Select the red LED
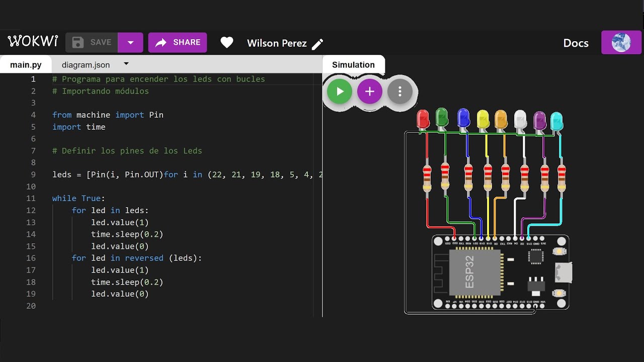644x362 pixels. (423, 120)
